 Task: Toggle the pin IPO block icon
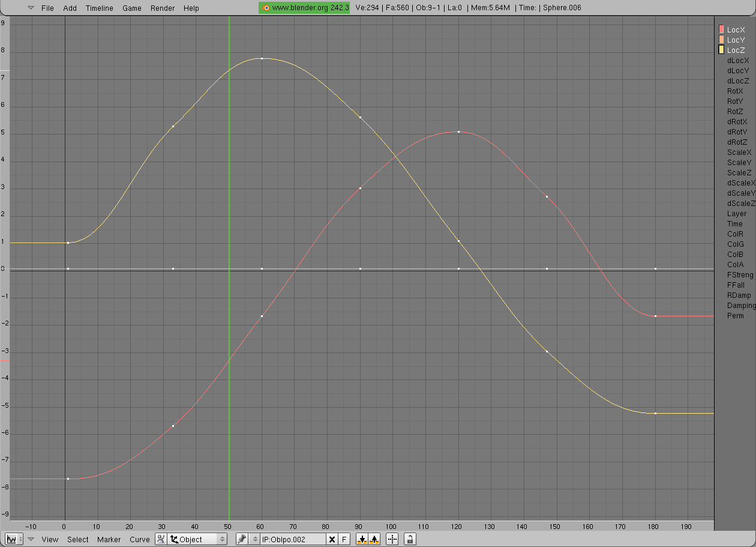(x=242, y=539)
